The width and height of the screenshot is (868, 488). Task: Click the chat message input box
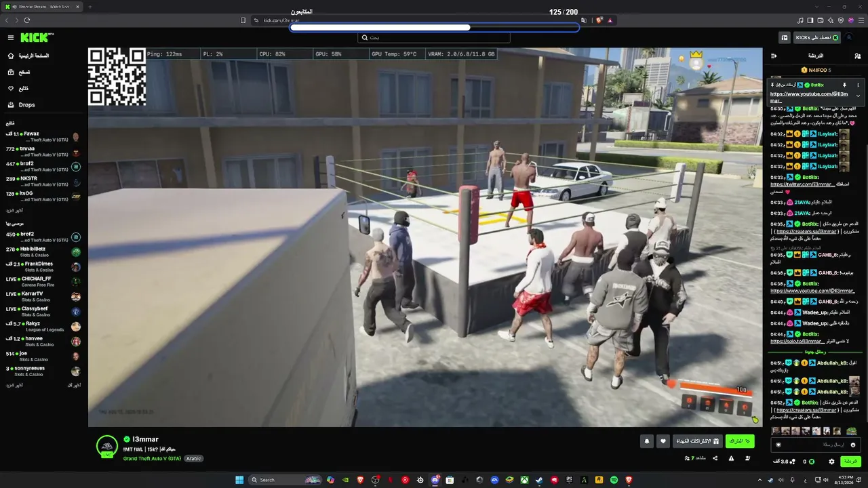click(816, 445)
